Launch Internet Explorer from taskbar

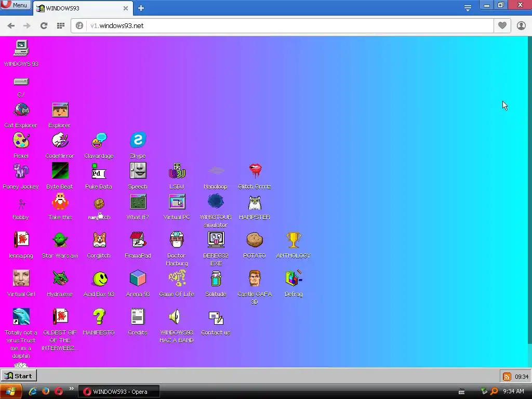[x=33, y=392]
